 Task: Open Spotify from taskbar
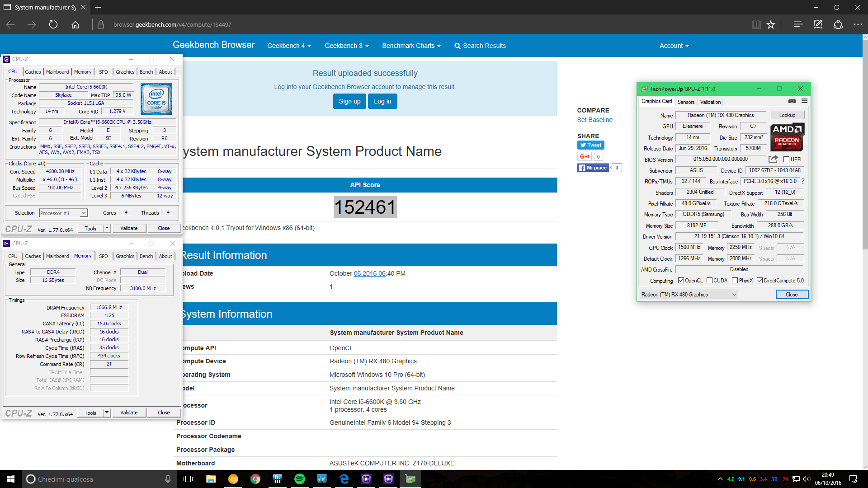pyautogui.click(x=300, y=479)
